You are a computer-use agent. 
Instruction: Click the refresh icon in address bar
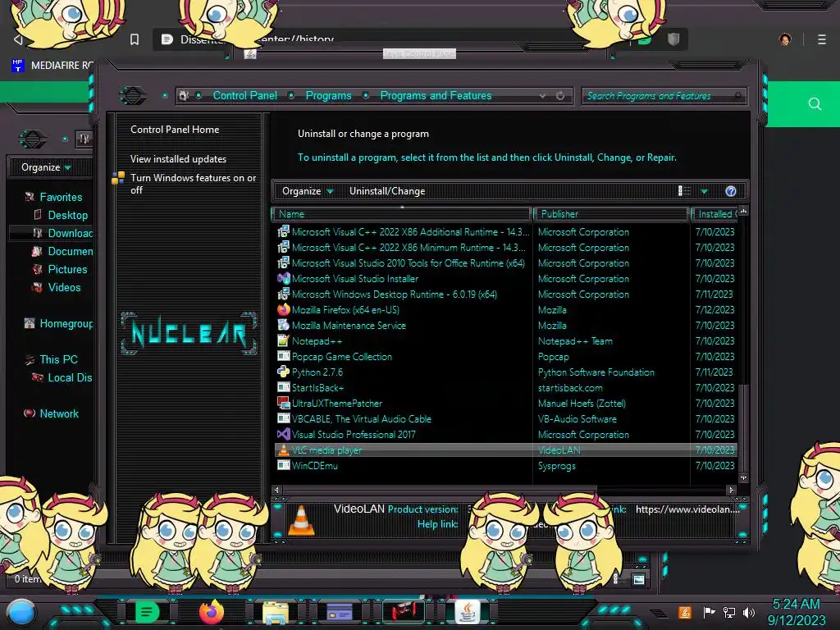click(x=560, y=96)
